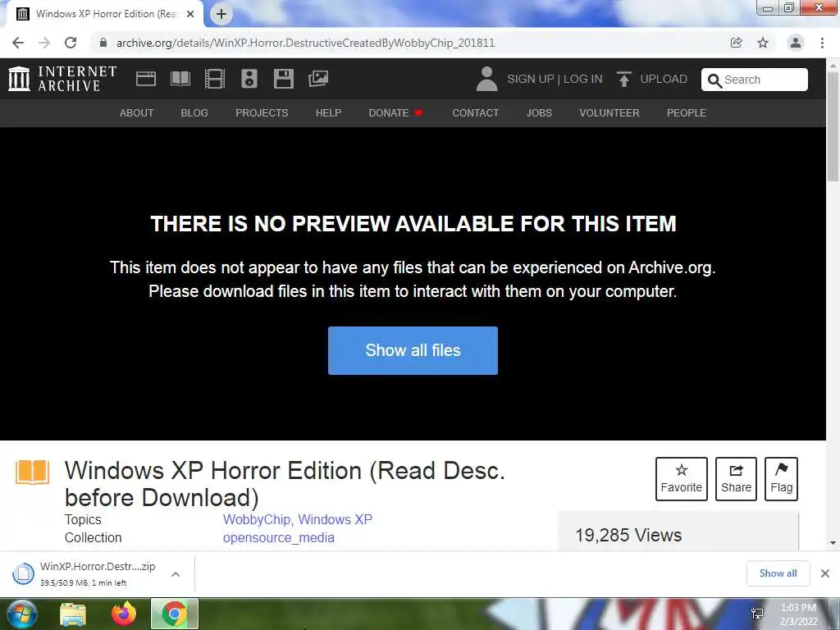This screenshot has height=630, width=840.
Task: Click the share page icon in address bar
Action: (x=737, y=43)
